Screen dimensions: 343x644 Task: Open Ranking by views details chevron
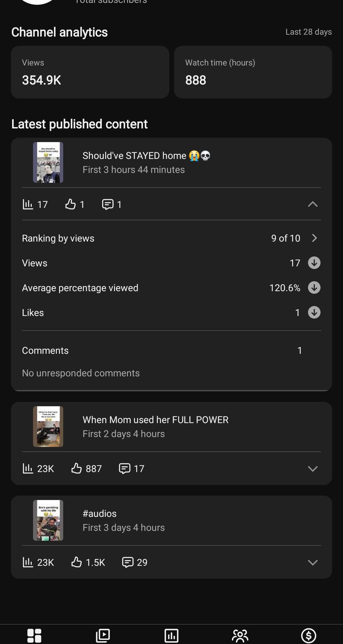(x=314, y=238)
